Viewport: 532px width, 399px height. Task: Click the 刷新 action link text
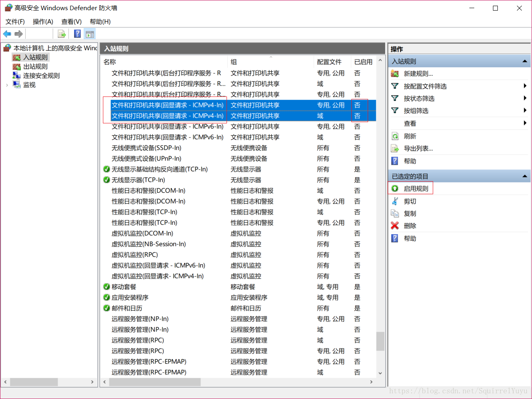(410, 136)
